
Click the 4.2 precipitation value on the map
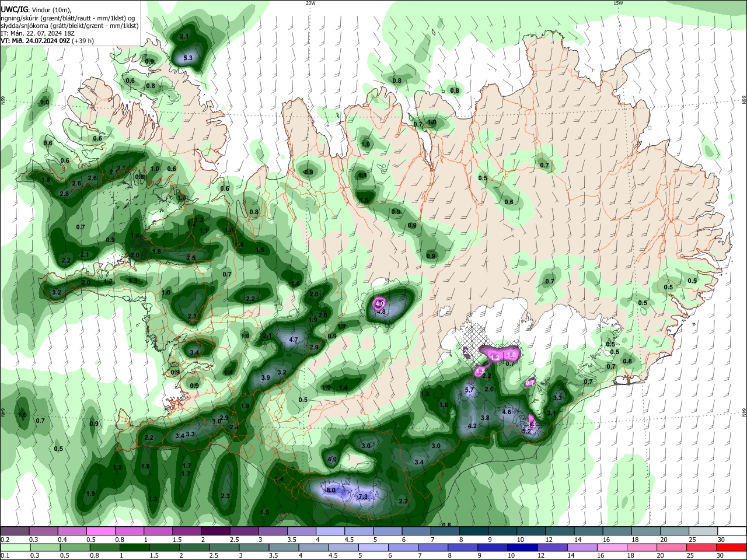coord(473,426)
